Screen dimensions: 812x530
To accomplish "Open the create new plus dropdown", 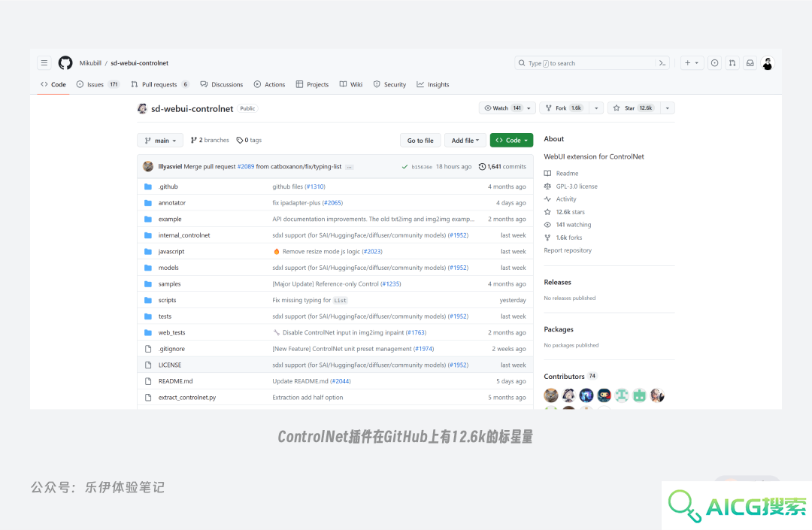I will click(692, 63).
